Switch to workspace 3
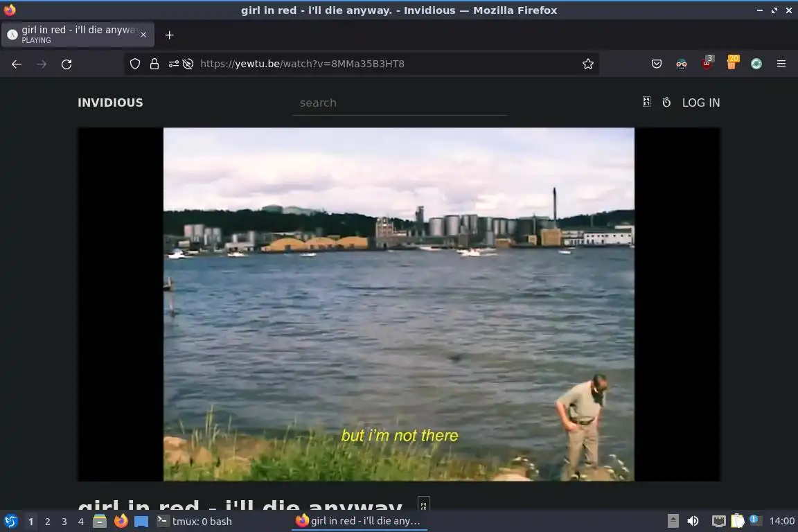Screen dimensions: 798x532 (x=64, y=522)
